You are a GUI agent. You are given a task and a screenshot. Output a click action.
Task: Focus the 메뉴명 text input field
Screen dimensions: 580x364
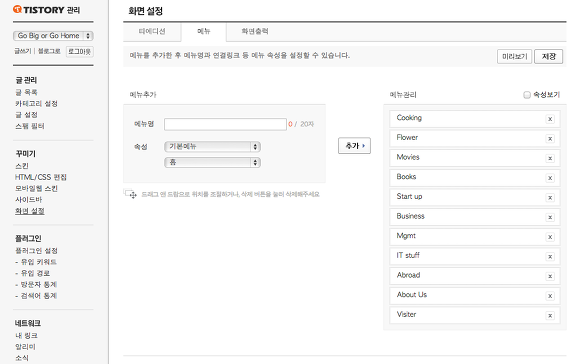point(225,124)
